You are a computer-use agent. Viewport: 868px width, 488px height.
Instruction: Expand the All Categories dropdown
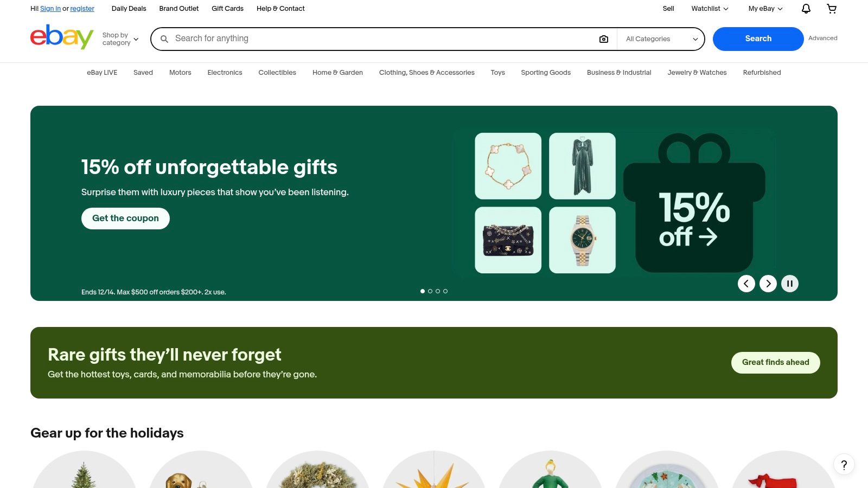(x=661, y=39)
